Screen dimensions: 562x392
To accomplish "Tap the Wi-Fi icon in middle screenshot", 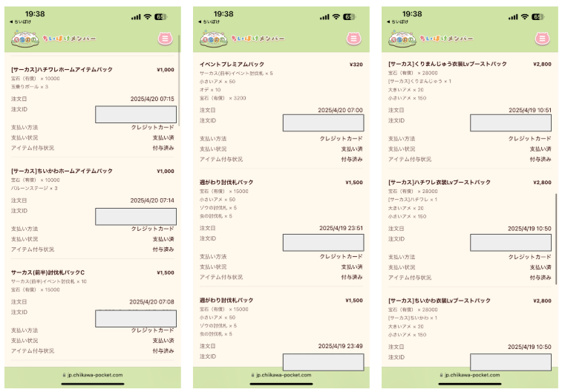I will pyautogui.click(x=336, y=17).
